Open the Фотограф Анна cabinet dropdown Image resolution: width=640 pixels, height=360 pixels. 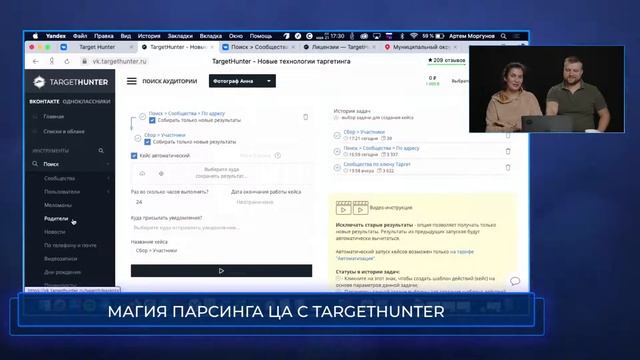pos(242,81)
